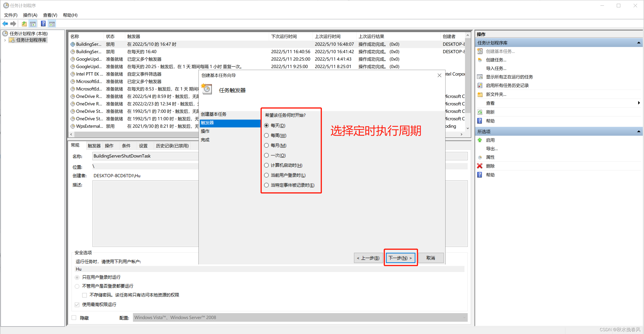Click the 下一步(N) button
644x334 pixels.
pyautogui.click(x=401, y=258)
